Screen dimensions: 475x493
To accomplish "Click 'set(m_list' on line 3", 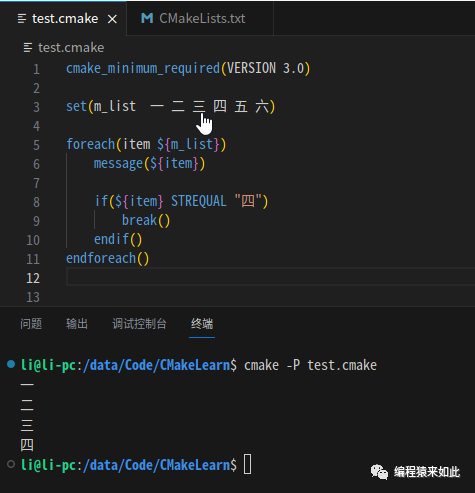I will click(x=101, y=107).
